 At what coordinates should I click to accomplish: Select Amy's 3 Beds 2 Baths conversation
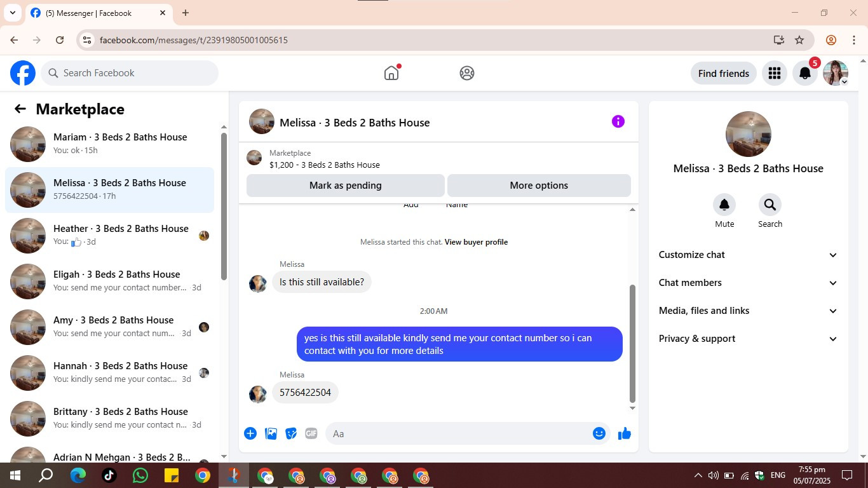pyautogui.click(x=109, y=327)
